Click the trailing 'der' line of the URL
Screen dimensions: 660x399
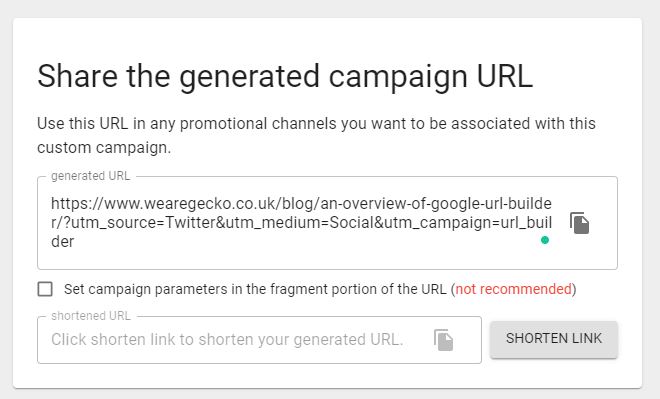pos(63,242)
